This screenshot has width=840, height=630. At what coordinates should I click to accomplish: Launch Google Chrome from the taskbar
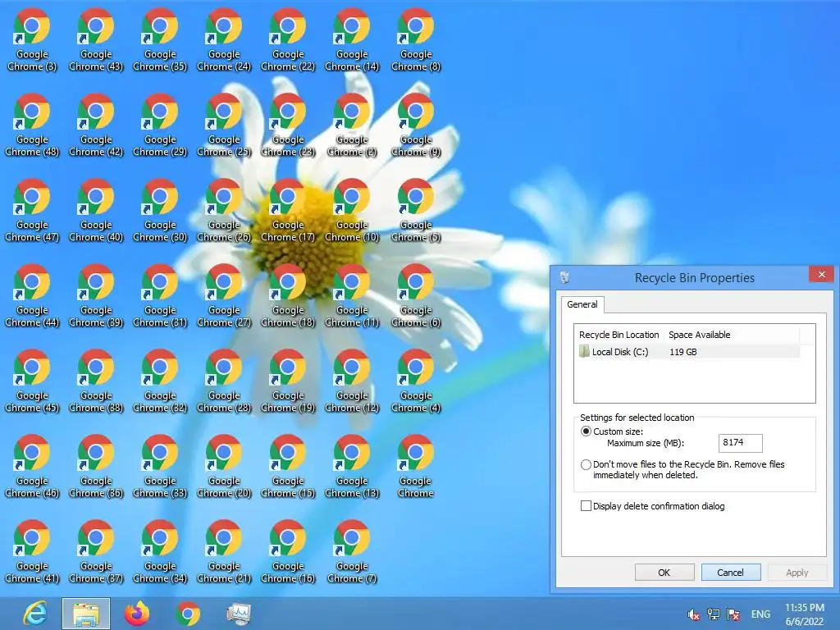pyautogui.click(x=188, y=614)
